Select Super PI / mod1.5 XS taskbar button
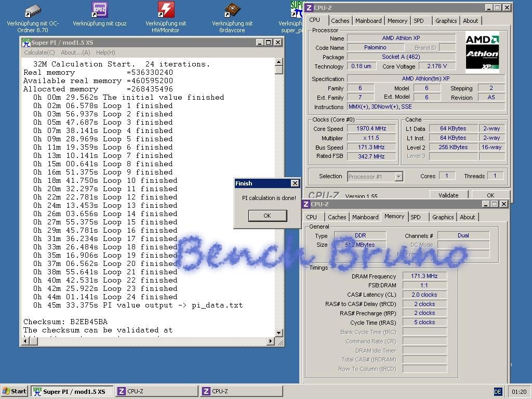The width and height of the screenshot is (532, 399). coord(72,391)
